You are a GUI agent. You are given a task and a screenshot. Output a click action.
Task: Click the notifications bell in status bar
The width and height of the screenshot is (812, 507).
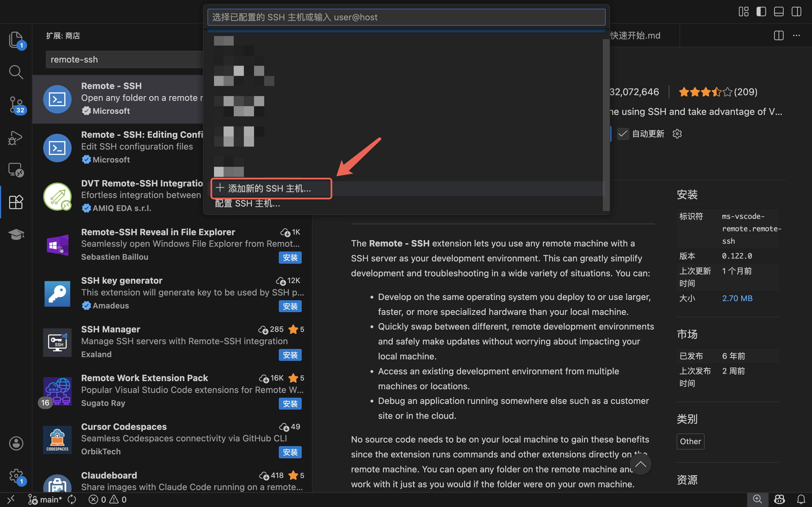(x=801, y=499)
